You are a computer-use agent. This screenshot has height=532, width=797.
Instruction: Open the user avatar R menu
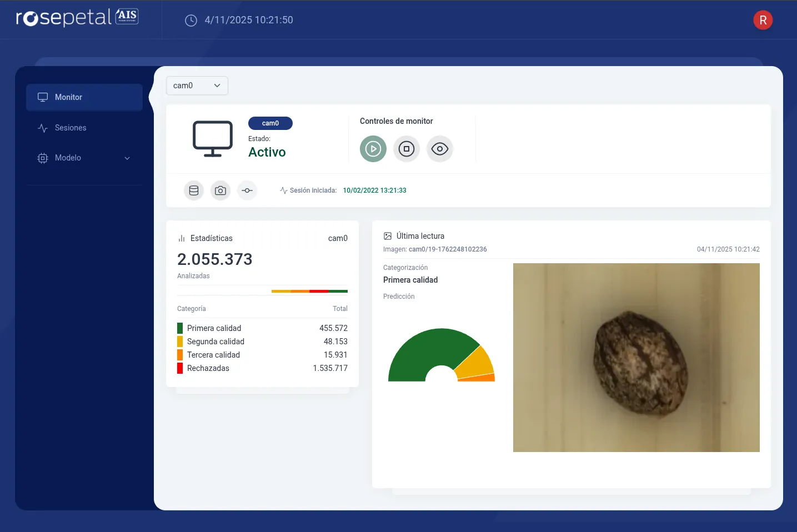click(x=763, y=20)
